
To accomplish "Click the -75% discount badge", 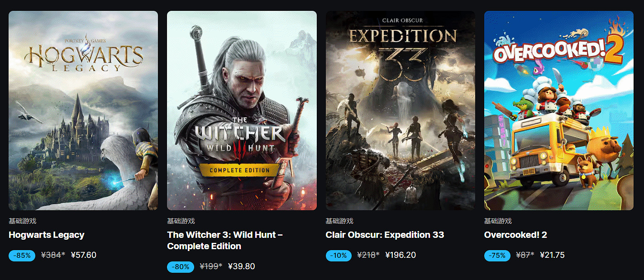I will tap(497, 256).
